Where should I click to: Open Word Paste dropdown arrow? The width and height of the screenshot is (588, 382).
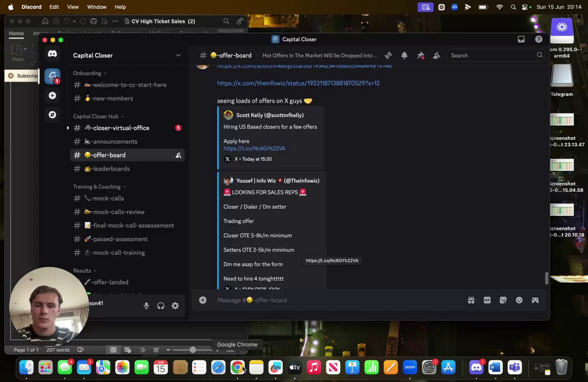[25, 49]
